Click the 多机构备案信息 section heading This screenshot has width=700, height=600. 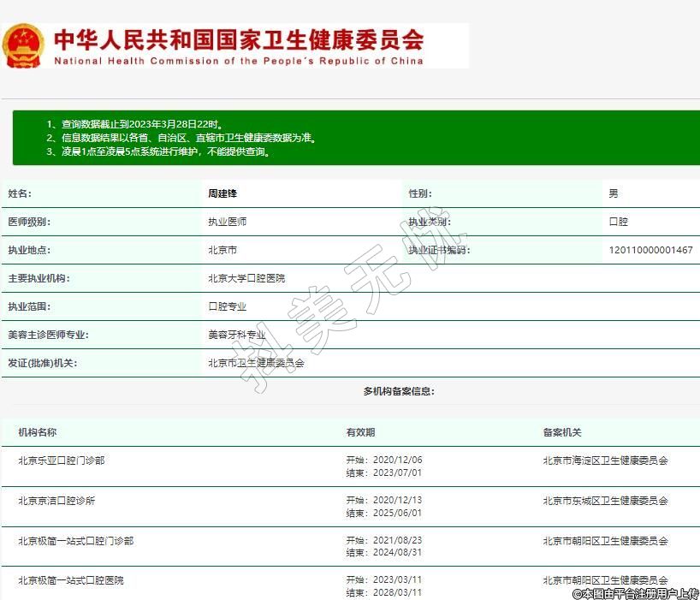399,391
